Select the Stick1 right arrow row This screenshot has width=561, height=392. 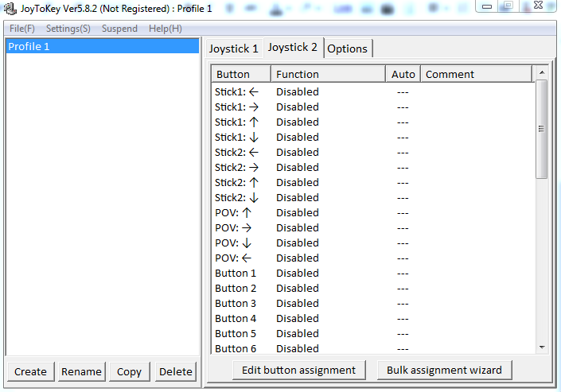372,107
